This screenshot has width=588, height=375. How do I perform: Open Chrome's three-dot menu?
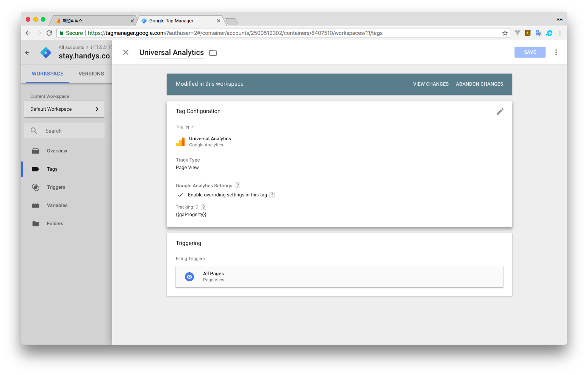point(560,33)
